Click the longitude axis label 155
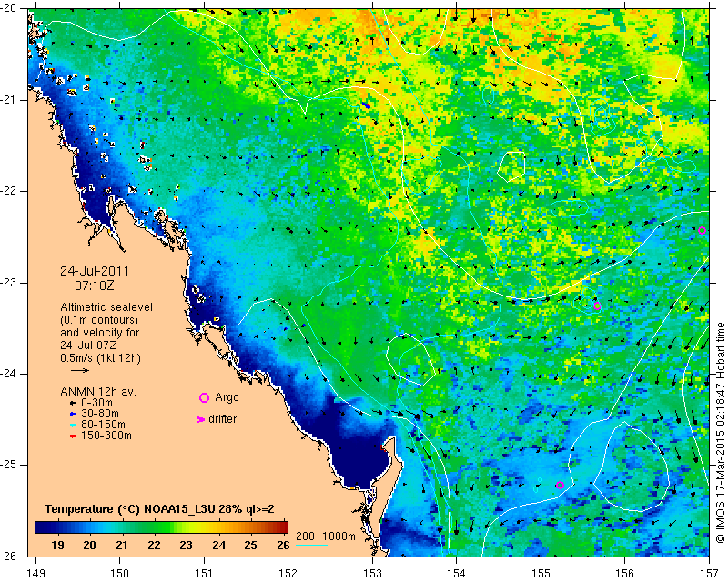This screenshot has height=582, width=728. (x=541, y=574)
